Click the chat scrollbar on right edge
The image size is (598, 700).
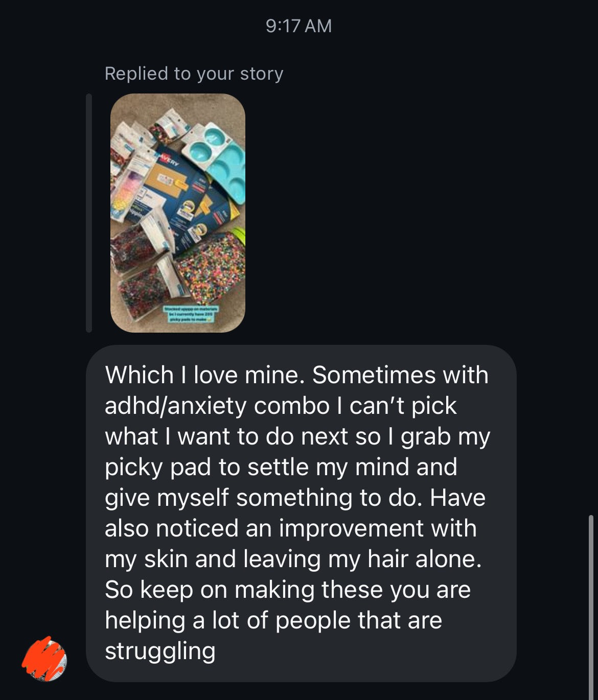591,603
